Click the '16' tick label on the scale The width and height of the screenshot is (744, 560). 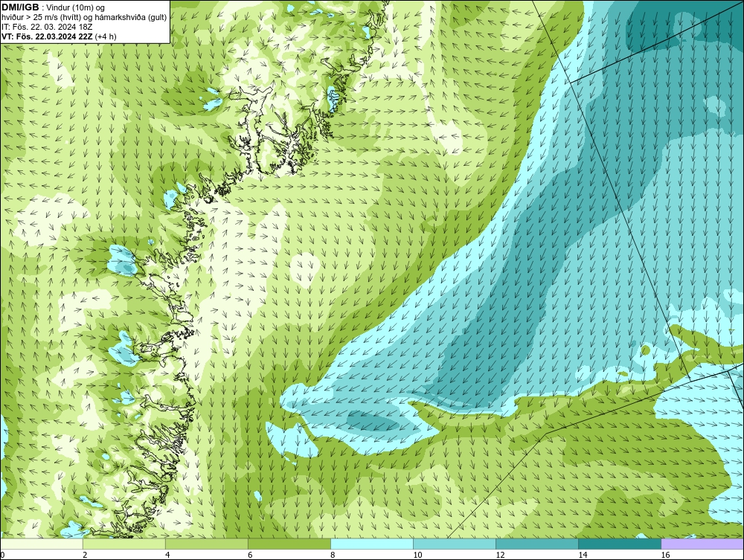[x=665, y=555]
